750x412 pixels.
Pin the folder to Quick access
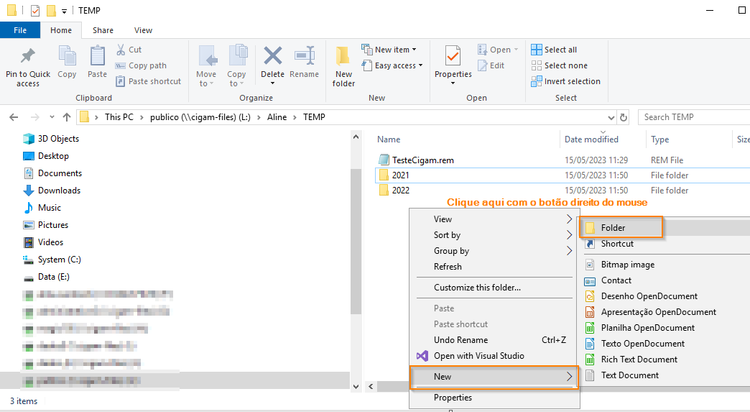coord(28,67)
